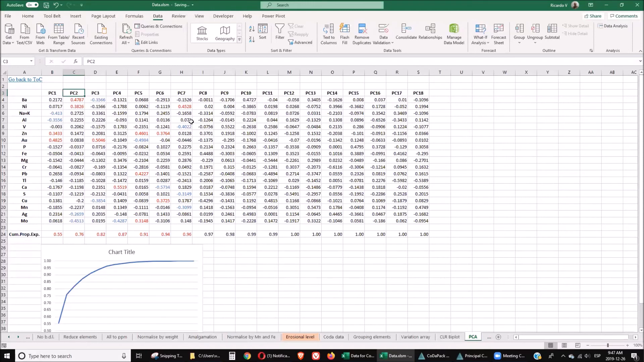Create a Forecast Sheet
The height and width of the screenshot is (362, 644).
499,34
